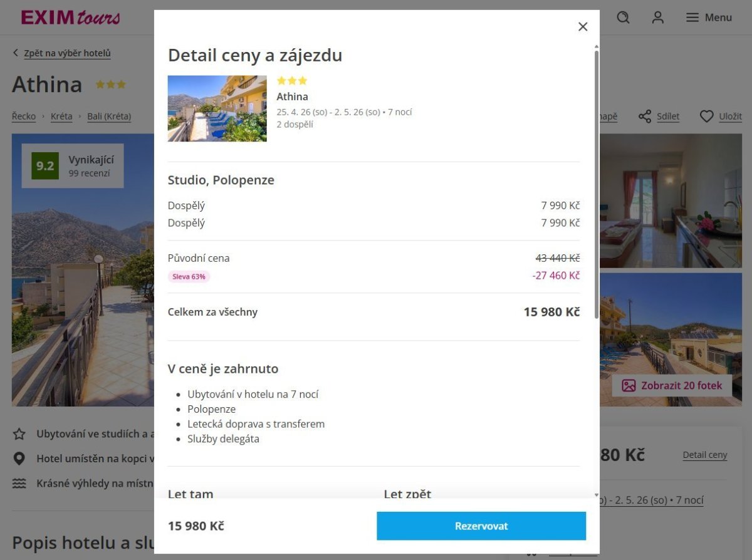Open the Bali (Kréta) breadcrumb
This screenshot has height=560, width=752.
click(109, 117)
